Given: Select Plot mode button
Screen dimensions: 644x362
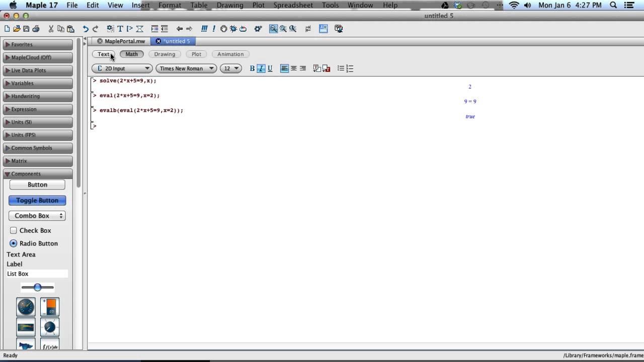Looking at the screenshot, I should coord(196,54).
